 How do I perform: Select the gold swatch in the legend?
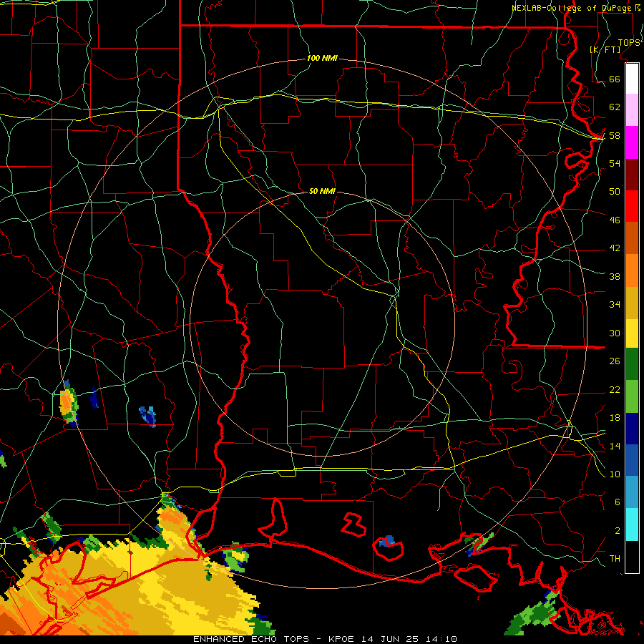(632, 303)
